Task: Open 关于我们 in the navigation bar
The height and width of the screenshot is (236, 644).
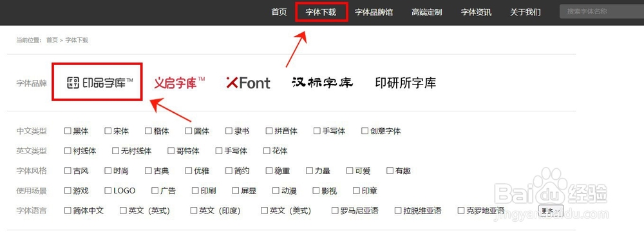Action: tap(526, 12)
